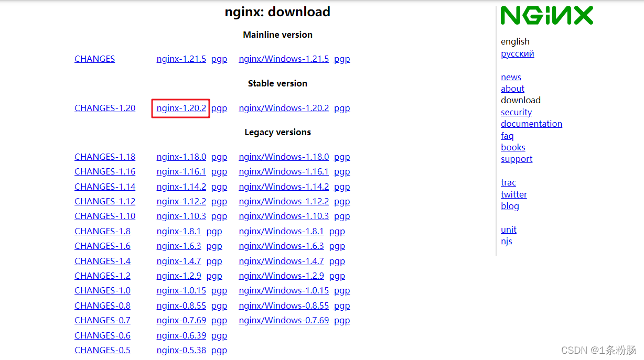This screenshot has height=360, width=644.
Task: Download nginx/Windows-1.8.1
Action: [x=281, y=232]
